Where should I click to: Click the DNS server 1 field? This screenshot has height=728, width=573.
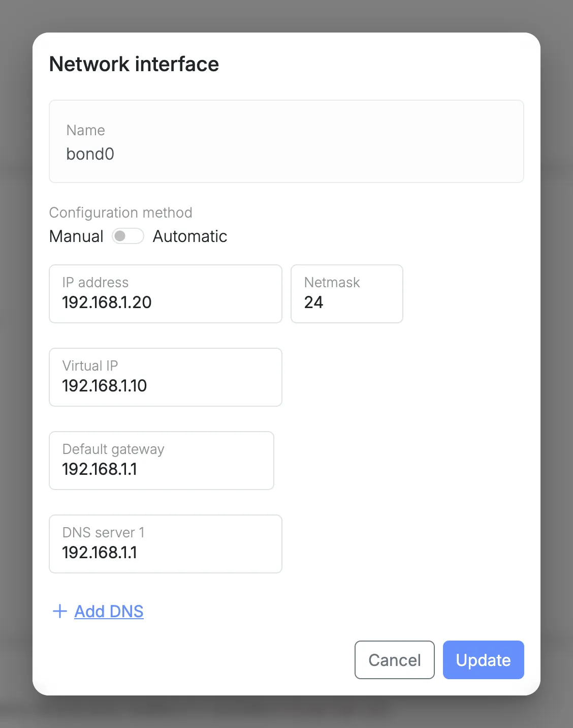(x=166, y=544)
